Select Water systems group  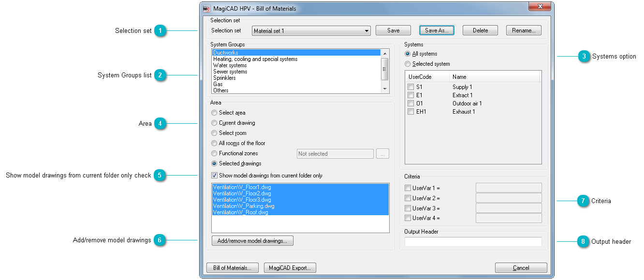296,65
